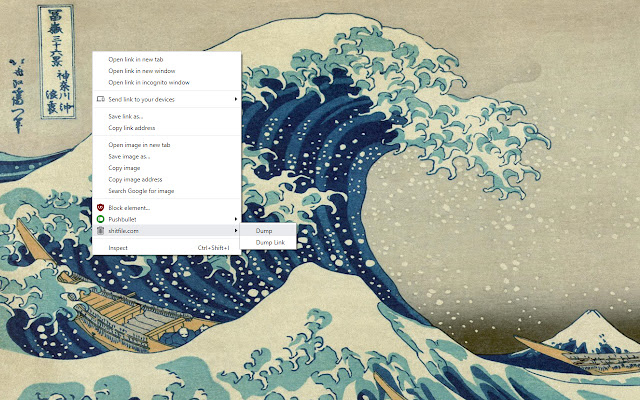640x400 pixels.
Task: Choose 'Open image in new tab'
Action: pyautogui.click(x=167, y=145)
